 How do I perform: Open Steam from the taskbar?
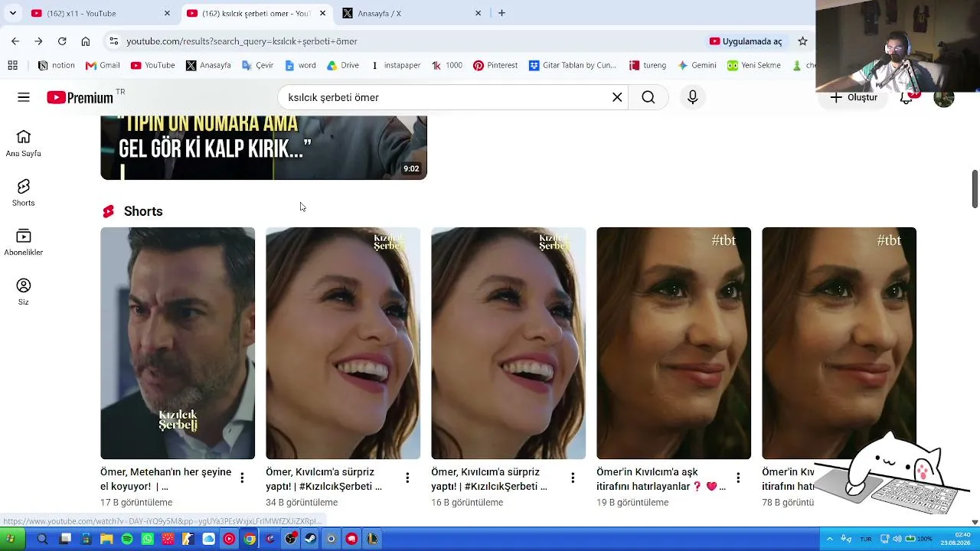tap(310, 539)
